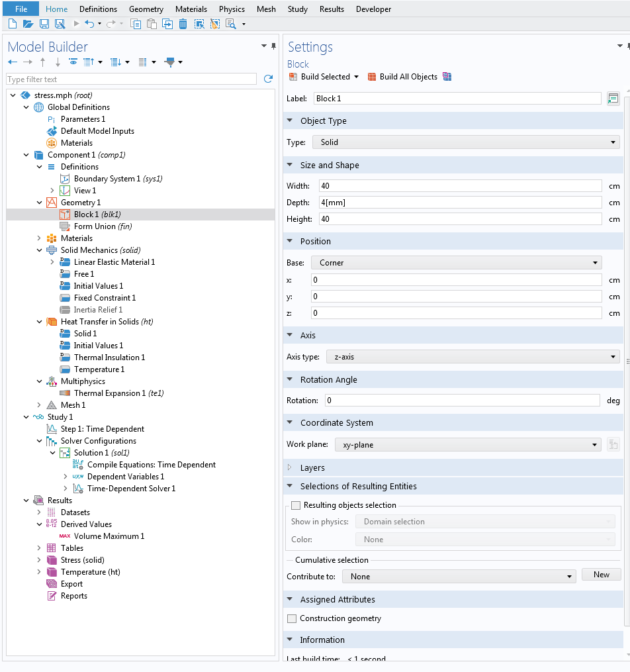Click the Save icon in the toolbar
This screenshot has height=672, width=630.
[x=44, y=24]
